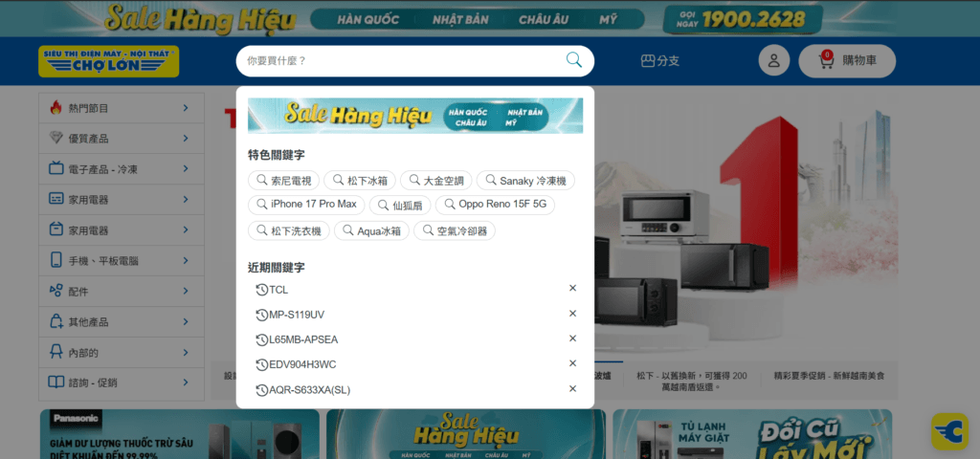Click history icon beside MP-S119UV
980x459 pixels.
(x=262, y=315)
